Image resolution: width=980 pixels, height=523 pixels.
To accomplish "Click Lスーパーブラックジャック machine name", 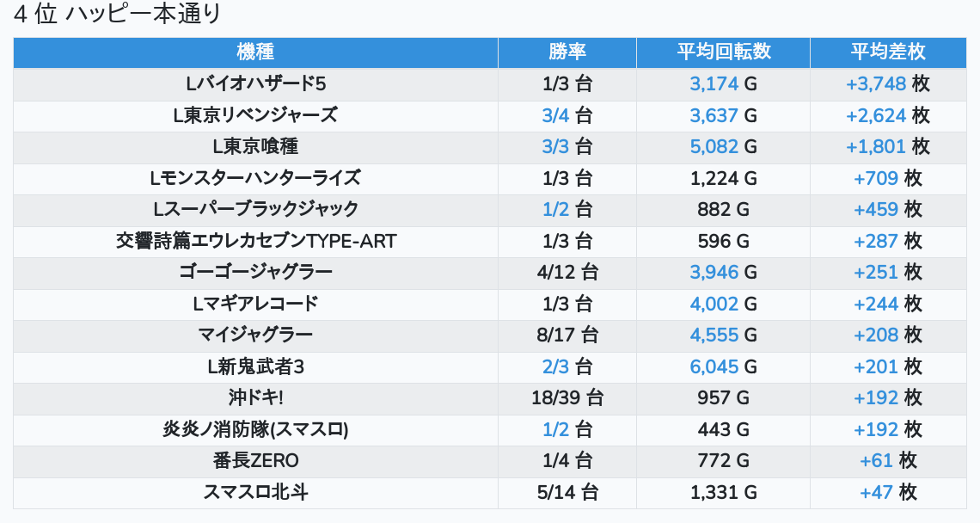I will (255, 209).
